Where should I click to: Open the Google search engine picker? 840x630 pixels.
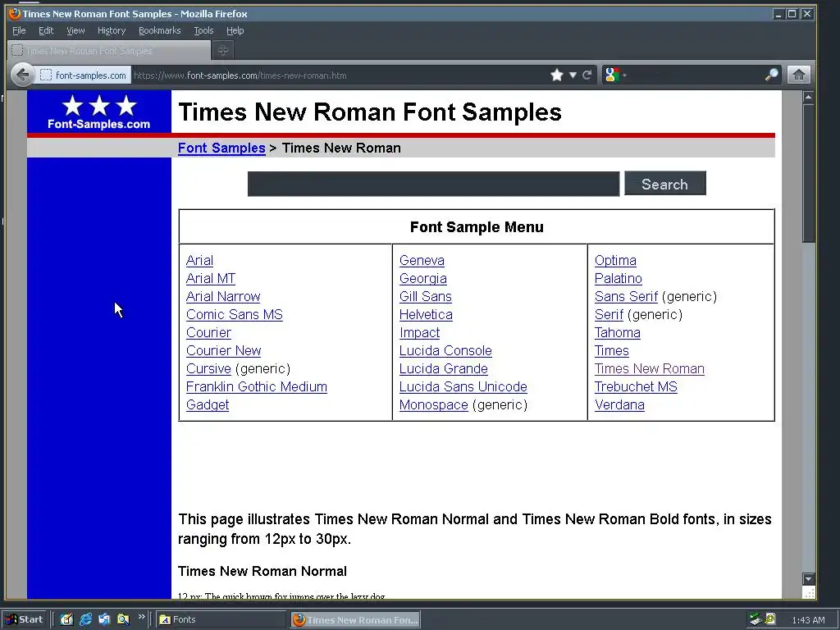point(614,75)
